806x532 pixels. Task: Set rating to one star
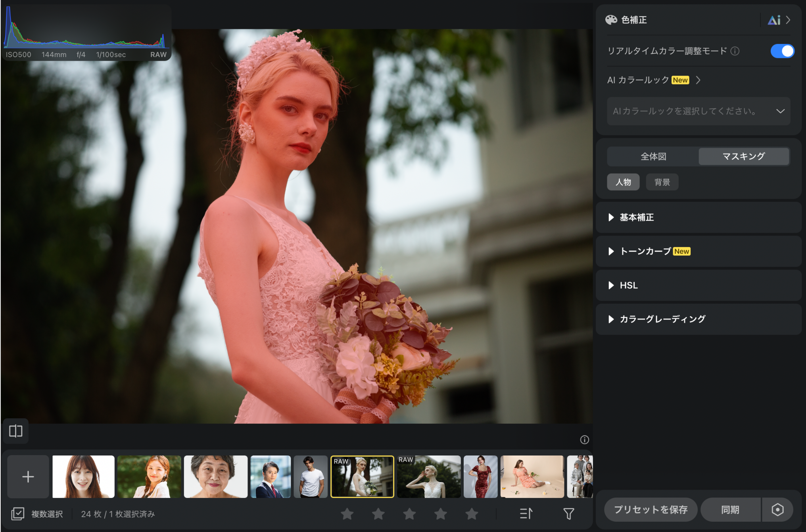click(347, 514)
